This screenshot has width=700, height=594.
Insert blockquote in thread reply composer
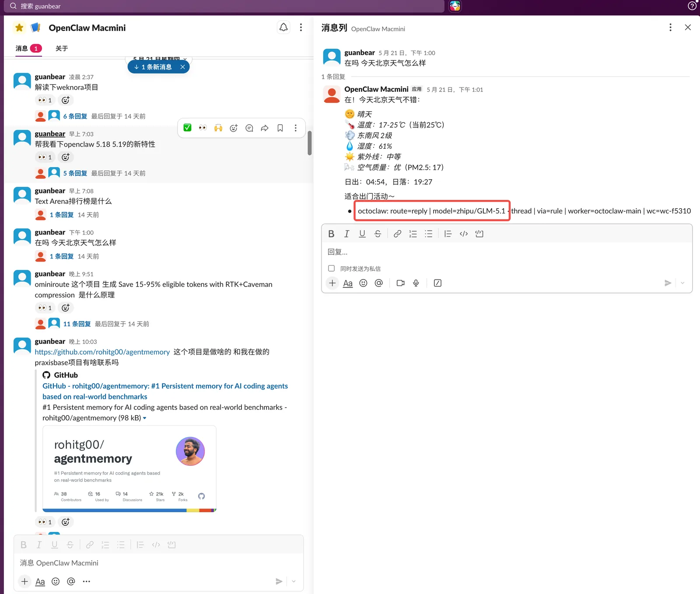[x=448, y=234]
